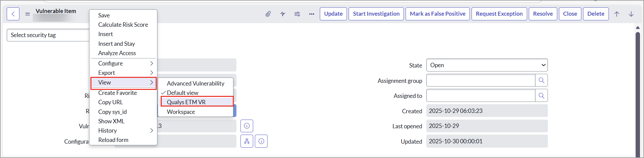644x158 pixels.
Task: Click Mark as False Positive
Action: (x=437, y=14)
